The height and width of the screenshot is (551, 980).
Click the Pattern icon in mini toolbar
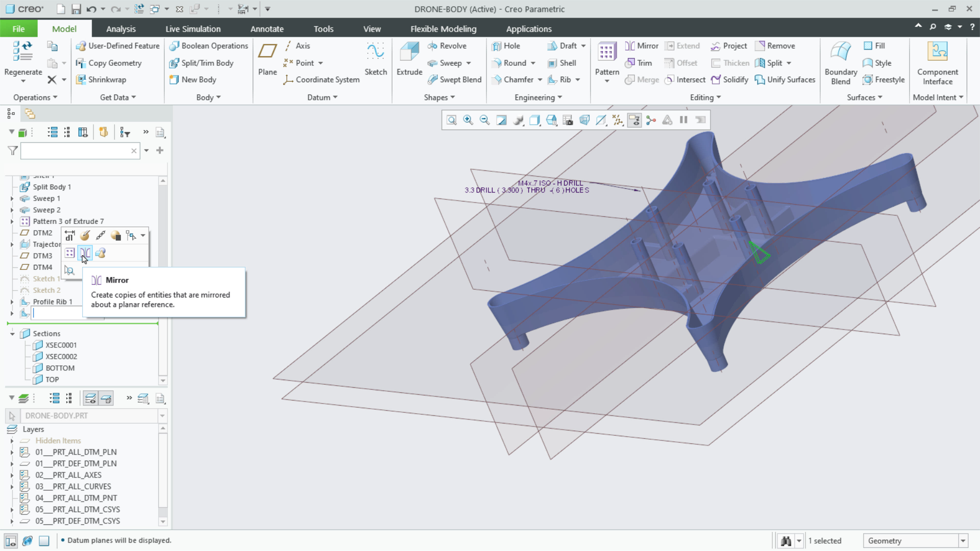coord(70,253)
